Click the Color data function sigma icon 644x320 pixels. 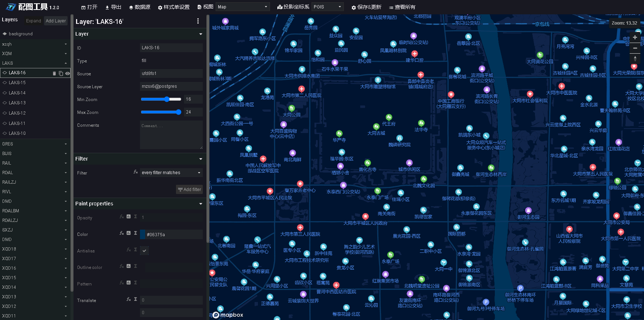[136, 233]
